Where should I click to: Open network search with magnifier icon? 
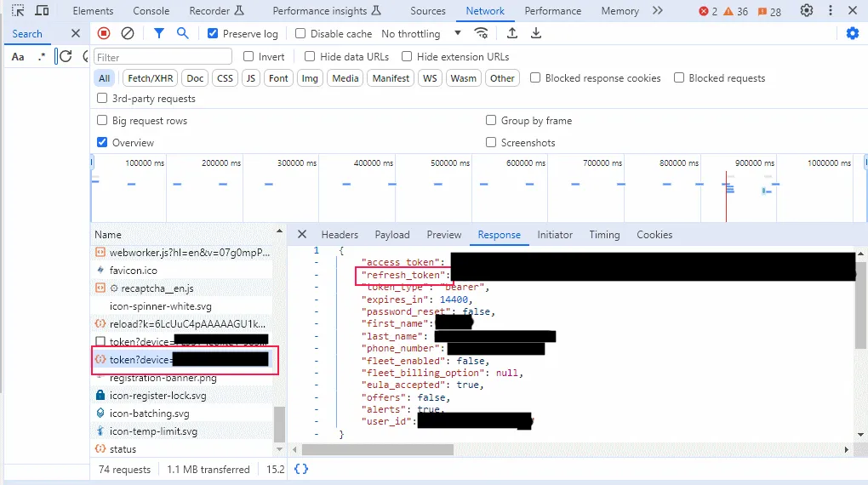(183, 33)
